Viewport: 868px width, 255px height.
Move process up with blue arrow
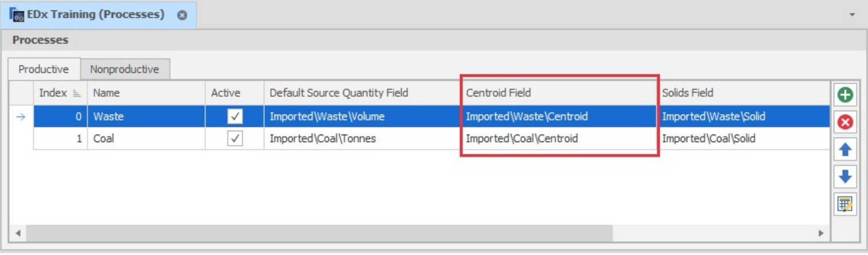click(845, 150)
